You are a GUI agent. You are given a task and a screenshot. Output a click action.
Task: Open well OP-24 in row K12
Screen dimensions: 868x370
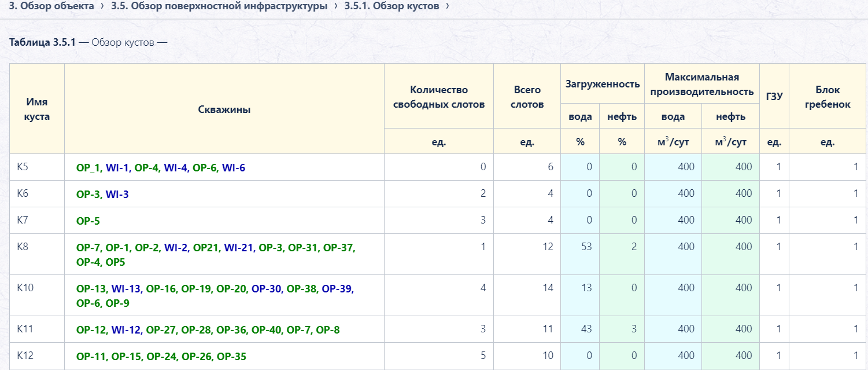click(x=161, y=357)
